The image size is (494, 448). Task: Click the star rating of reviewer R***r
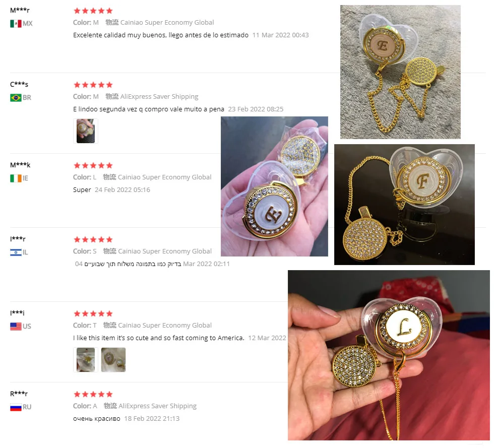(93, 394)
